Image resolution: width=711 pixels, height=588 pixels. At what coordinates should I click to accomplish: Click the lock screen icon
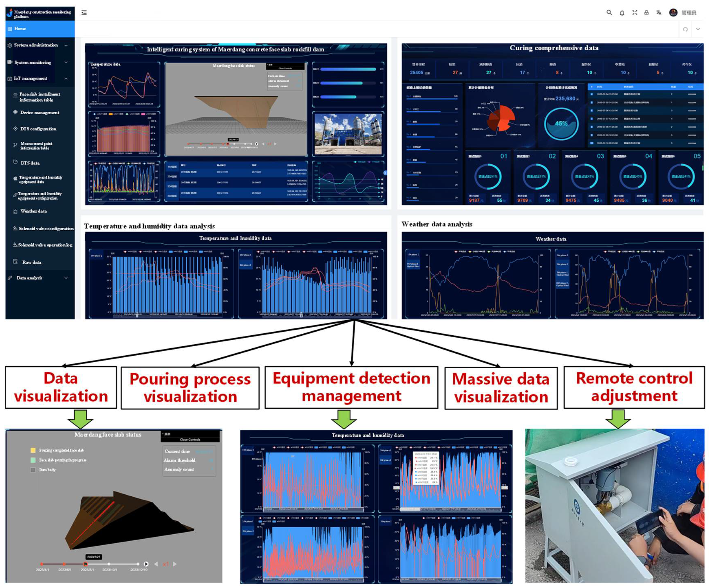pyautogui.click(x=646, y=12)
